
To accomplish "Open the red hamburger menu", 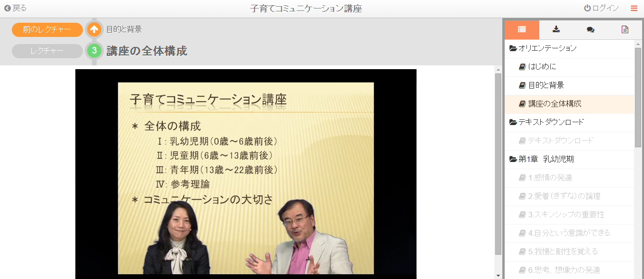I will tap(634, 8).
